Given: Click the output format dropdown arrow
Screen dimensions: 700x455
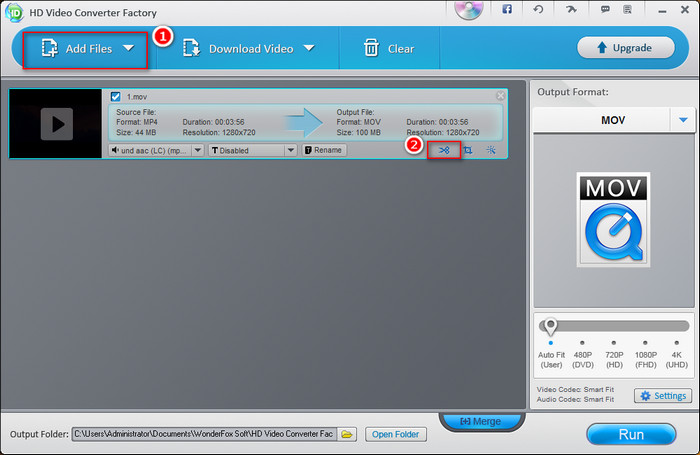Looking at the screenshot, I should tap(683, 120).
